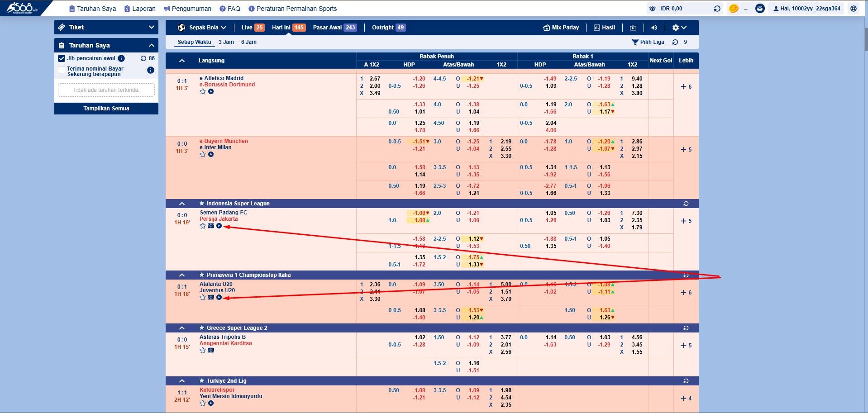Image resolution: width=868 pixels, height=413 pixels.
Task: Switch to the Hari Ini tab
Action: [x=288, y=28]
